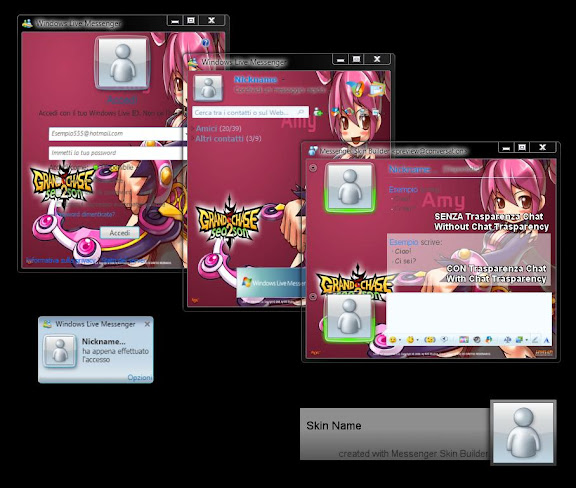Image resolution: width=576 pixels, height=488 pixels.
Task: Collapse own picture via lower round toggle
Action: (x=313, y=296)
